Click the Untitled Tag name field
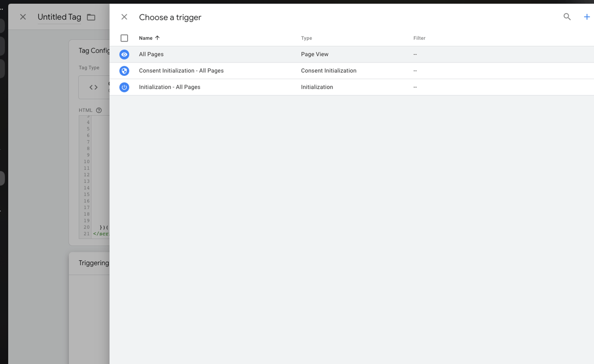The image size is (594, 364). click(x=59, y=17)
